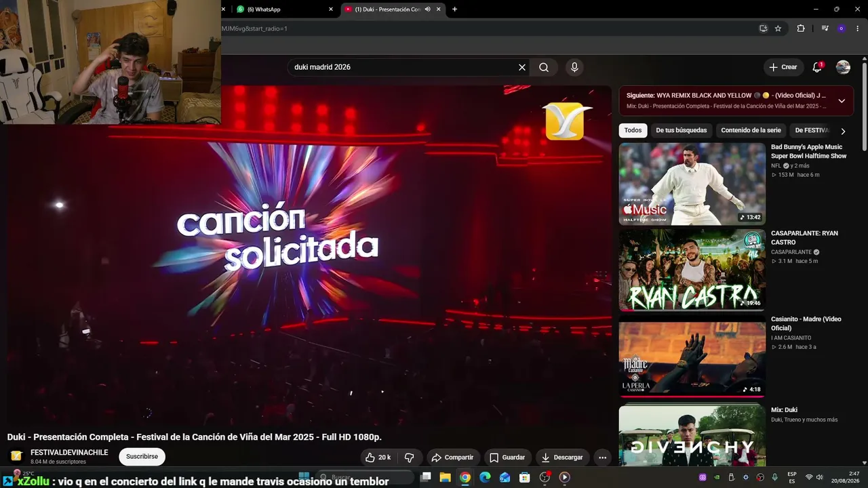This screenshot has width=868, height=488.
Task: Mute the Duki tab via speaker icon
Action: click(427, 9)
